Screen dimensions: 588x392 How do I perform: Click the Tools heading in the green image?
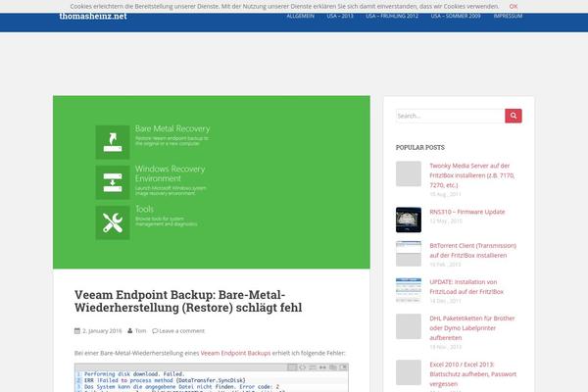click(144, 209)
